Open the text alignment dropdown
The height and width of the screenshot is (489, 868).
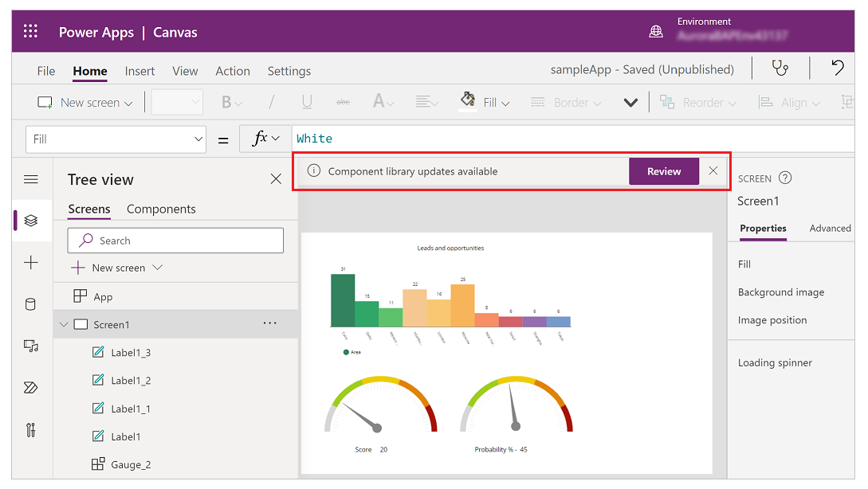point(426,102)
